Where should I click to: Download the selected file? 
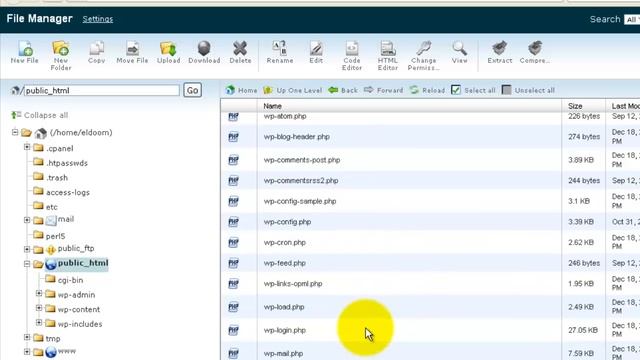[x=204, y=52]
